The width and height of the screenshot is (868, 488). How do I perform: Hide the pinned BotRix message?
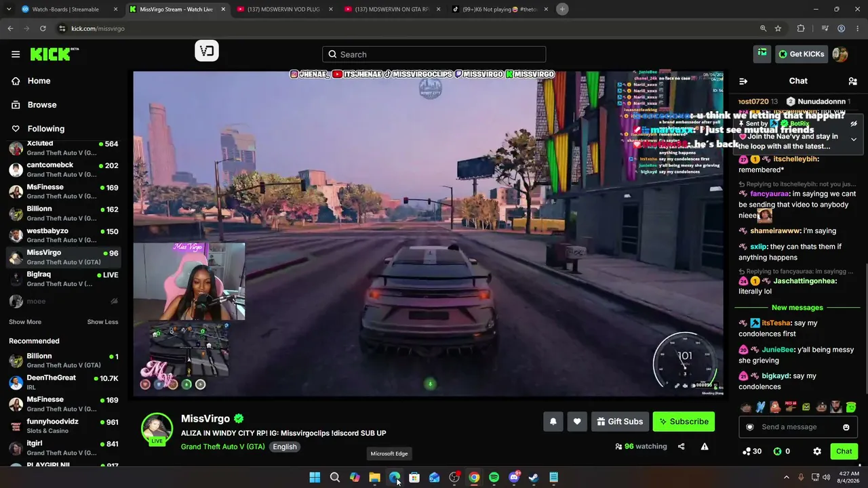pyautogui.click(x=854, y=124)
